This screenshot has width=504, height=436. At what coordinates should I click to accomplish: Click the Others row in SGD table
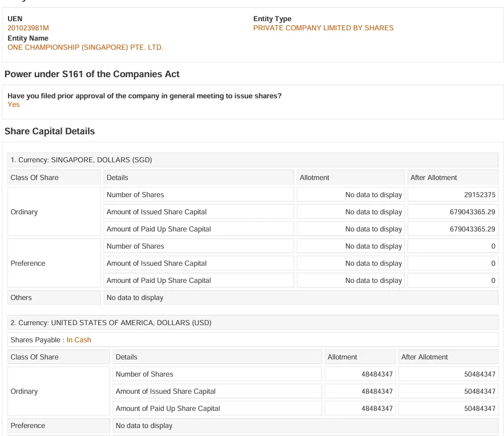point(253,298)
